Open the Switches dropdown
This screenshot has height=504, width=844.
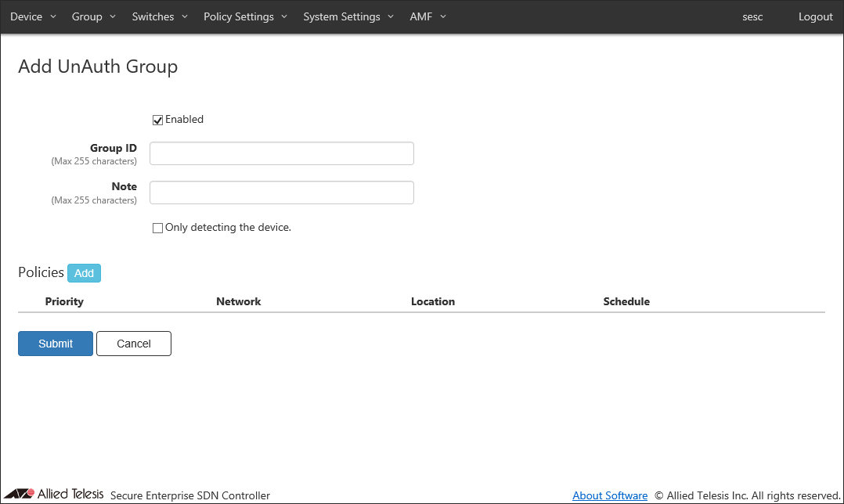(160, 16)
